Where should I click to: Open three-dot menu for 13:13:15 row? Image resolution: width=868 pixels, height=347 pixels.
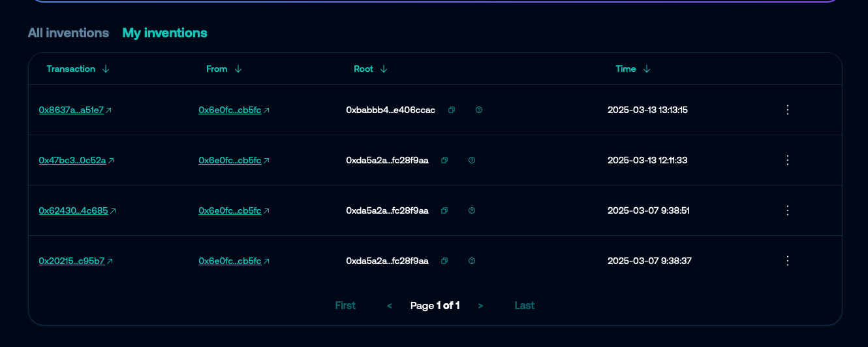[787, 110]
